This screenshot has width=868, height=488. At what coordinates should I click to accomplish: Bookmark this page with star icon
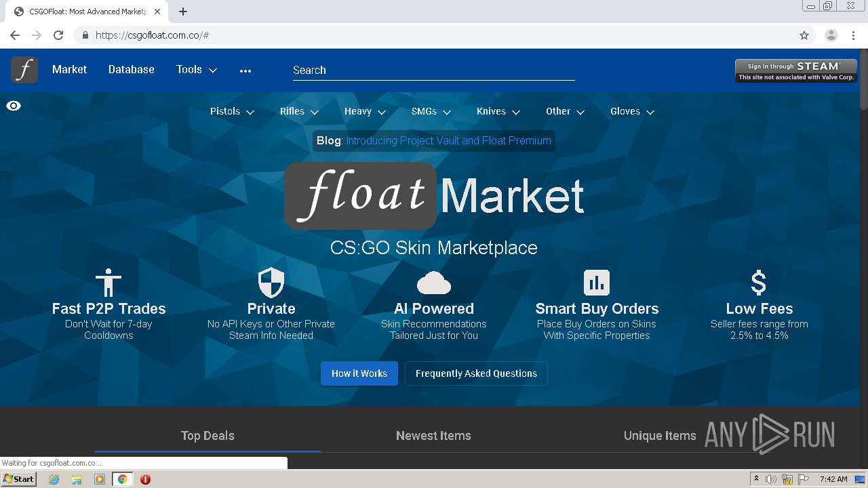point(804,35)
